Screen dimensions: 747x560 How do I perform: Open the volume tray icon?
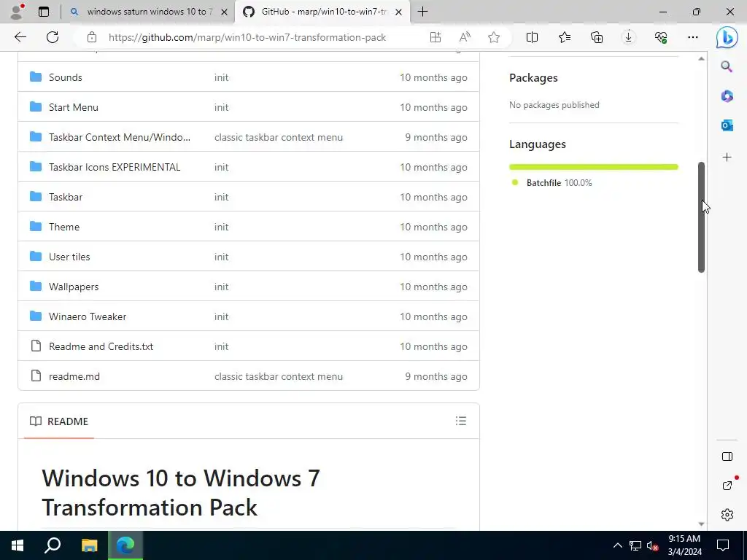pos(652,545)
